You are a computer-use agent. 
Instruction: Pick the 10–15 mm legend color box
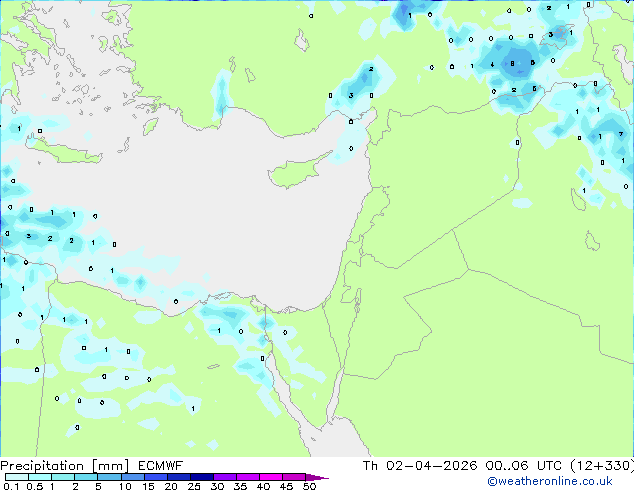[132, 477]
